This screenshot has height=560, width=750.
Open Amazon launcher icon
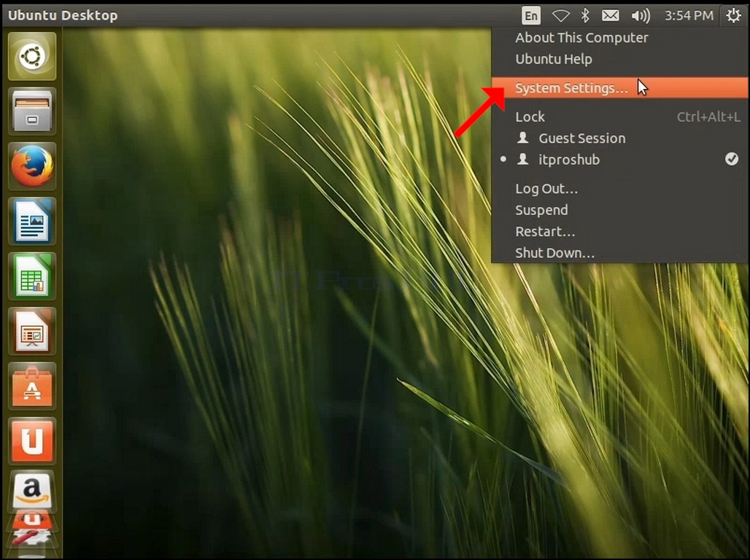[32, 491]
